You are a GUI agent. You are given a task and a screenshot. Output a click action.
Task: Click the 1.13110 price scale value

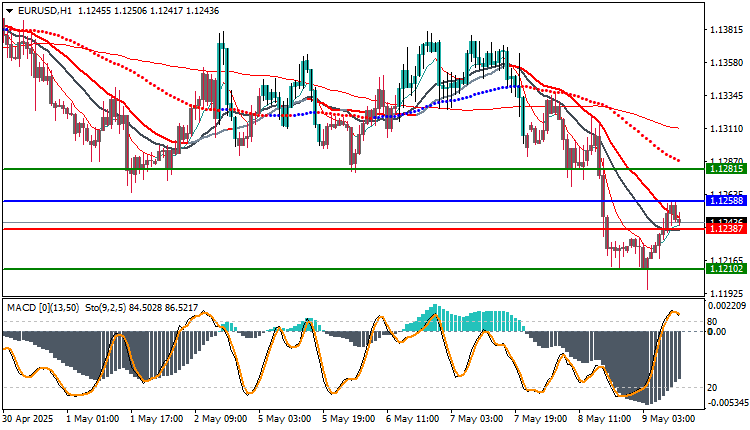point(727,129)
